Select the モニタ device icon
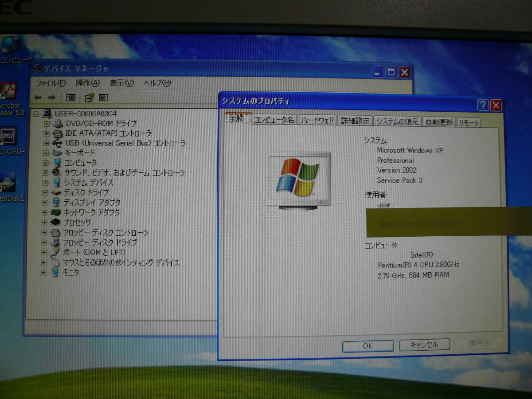 (55, 272)
